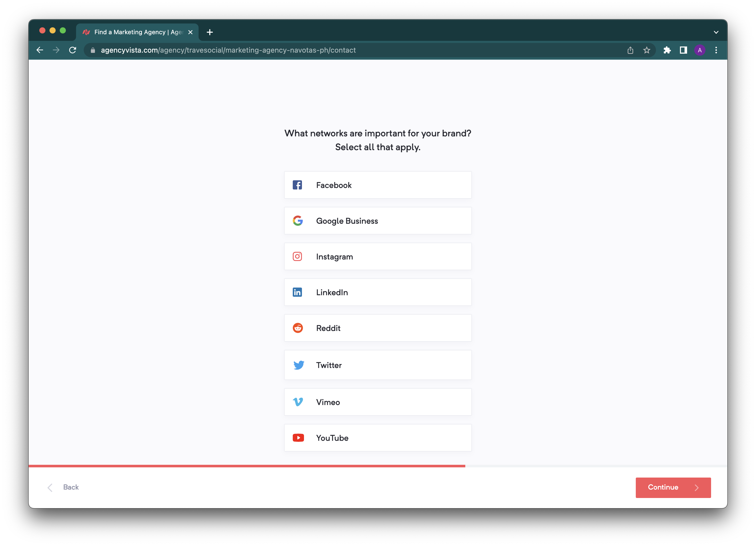Viewport: 756px width, 546px height.
Task: Click the Instagram logo icon
Action: pos(297,256)
